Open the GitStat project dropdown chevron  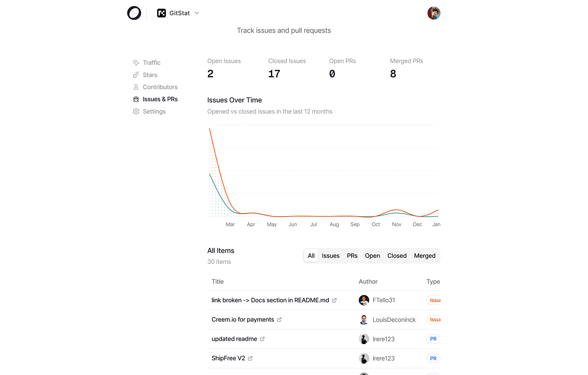point(197,13)
